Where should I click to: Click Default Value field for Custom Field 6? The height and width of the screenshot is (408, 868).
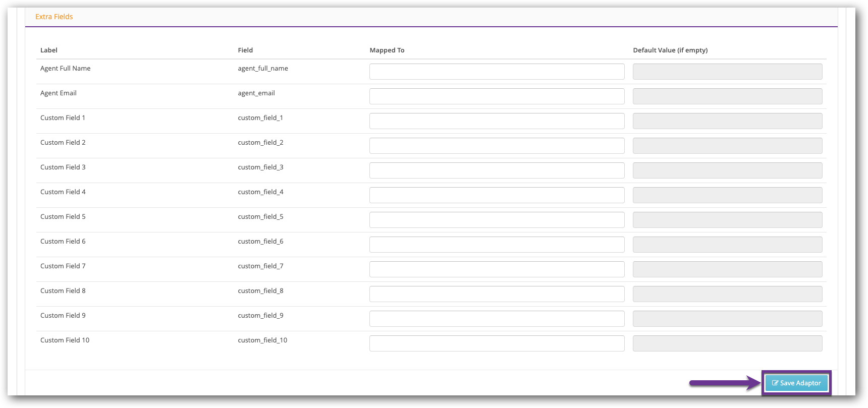coord(728,245)
